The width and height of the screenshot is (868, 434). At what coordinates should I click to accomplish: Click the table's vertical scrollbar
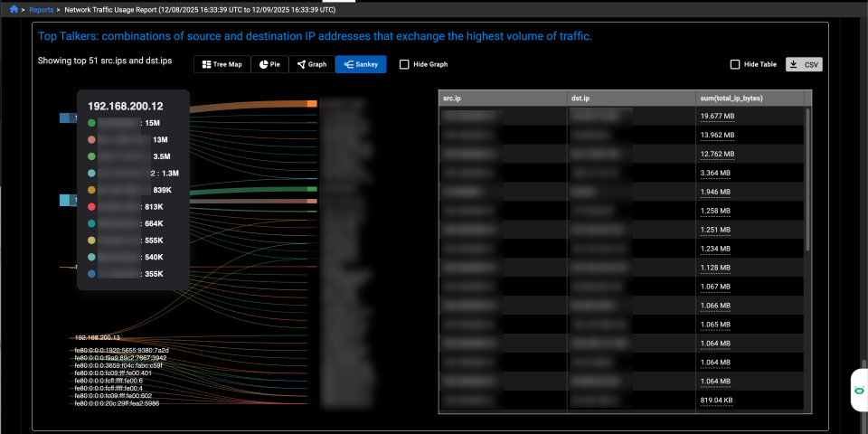[x=807, y=181]
